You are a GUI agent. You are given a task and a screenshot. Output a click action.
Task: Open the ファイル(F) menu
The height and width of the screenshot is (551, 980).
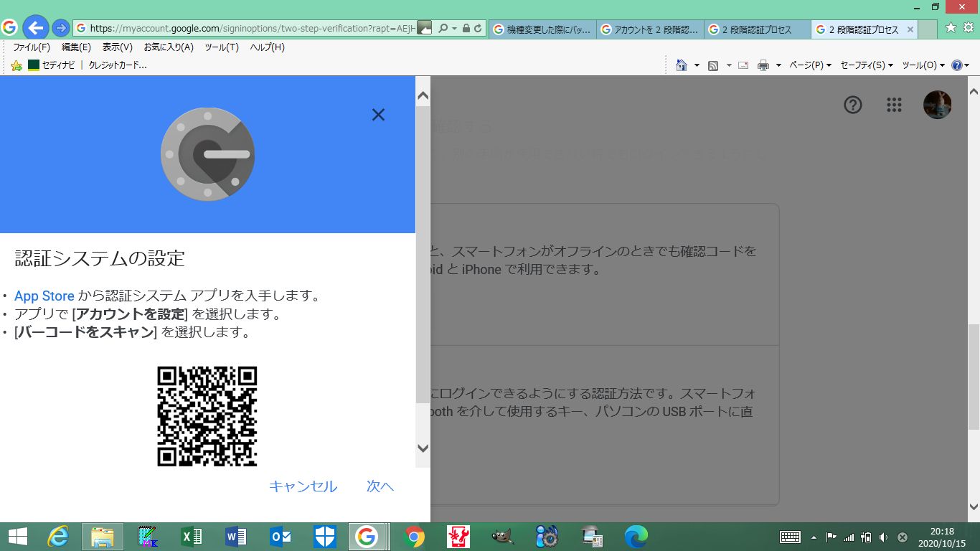coord(32,47)
